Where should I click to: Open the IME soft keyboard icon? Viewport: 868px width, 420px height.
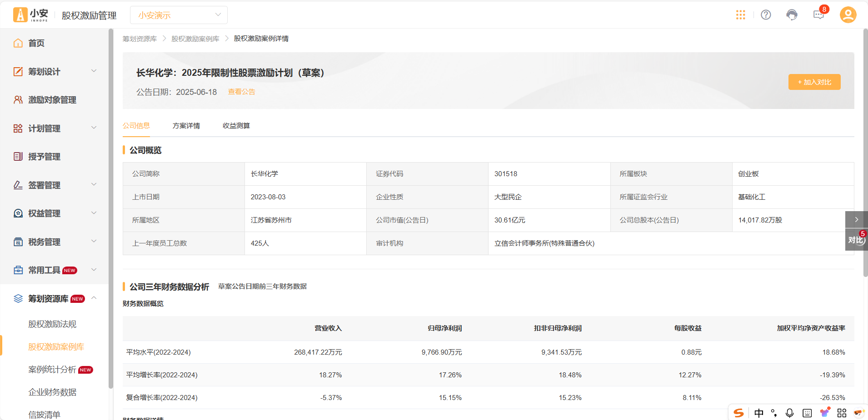tap(807, 413)
